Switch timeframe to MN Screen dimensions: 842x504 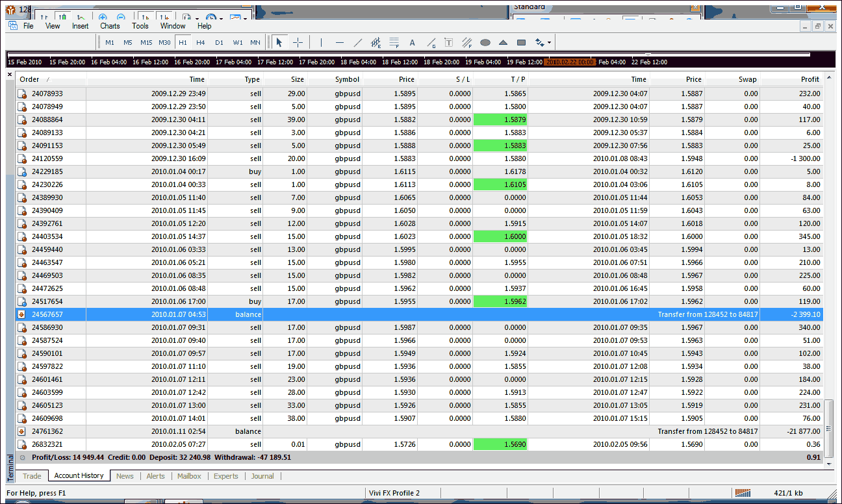point(255,43)
